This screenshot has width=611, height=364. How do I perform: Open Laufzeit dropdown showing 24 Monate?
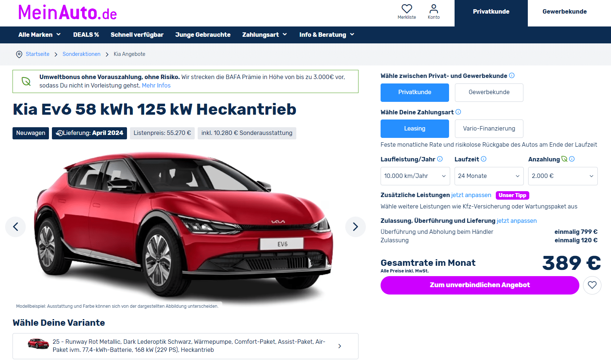point(489,176)
